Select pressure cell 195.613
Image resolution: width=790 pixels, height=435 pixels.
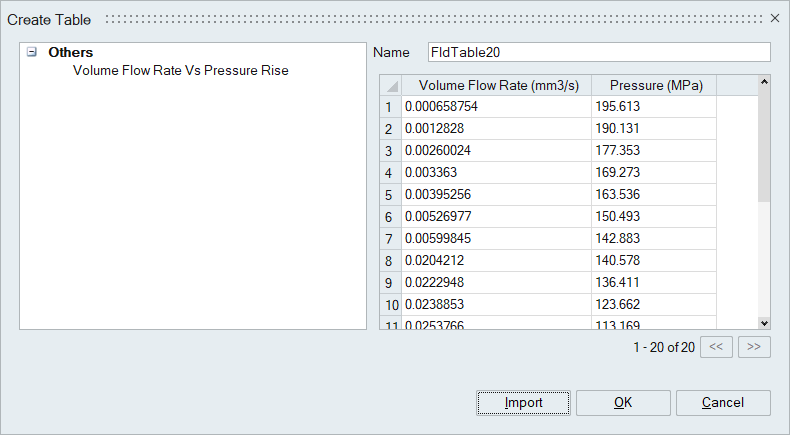[655, 106]
